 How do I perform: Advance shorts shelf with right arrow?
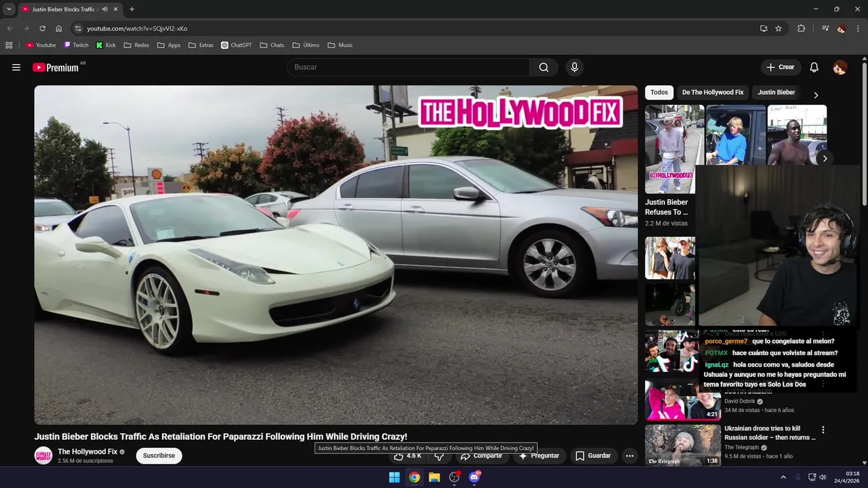[825, 159]
